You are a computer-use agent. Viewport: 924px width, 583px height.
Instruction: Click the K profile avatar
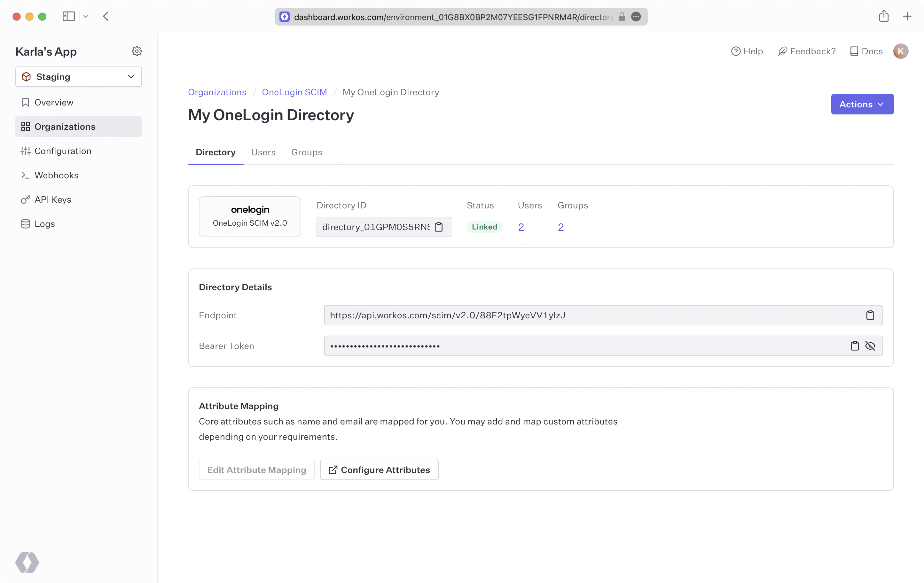[x=901, y=51]
